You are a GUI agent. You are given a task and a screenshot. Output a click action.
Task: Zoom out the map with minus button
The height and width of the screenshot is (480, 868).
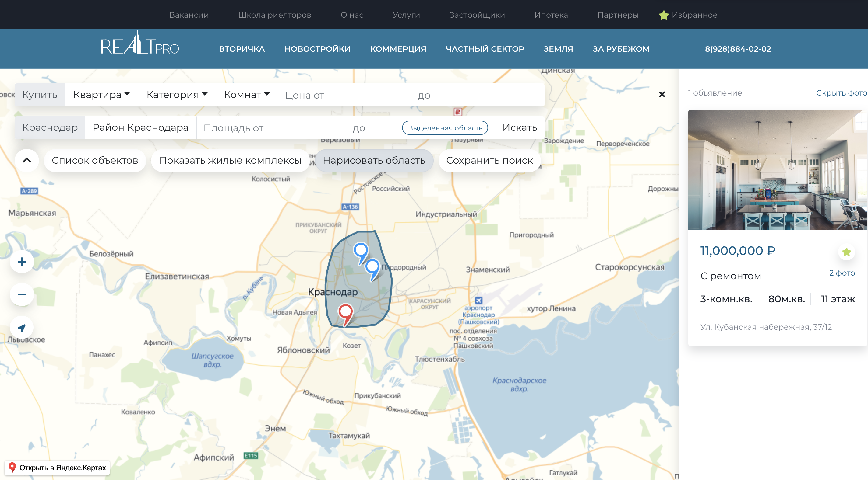tap(22, 294)
